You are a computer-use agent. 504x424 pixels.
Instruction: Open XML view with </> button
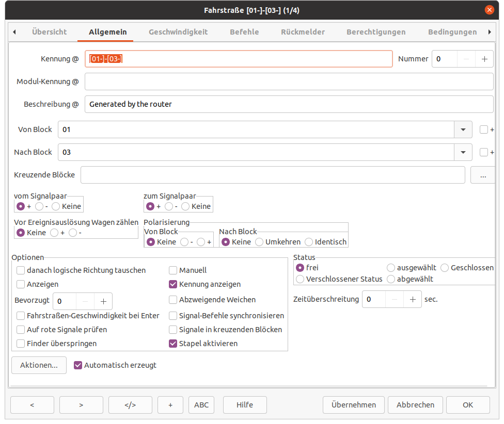(x=130, y=405)
